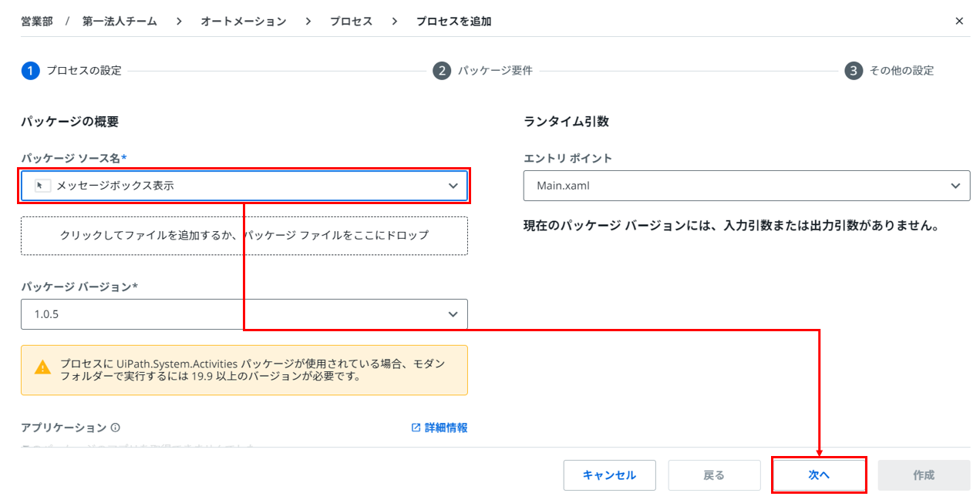Click the キャンセル button
980x503 pixels.
pos(609,475)
